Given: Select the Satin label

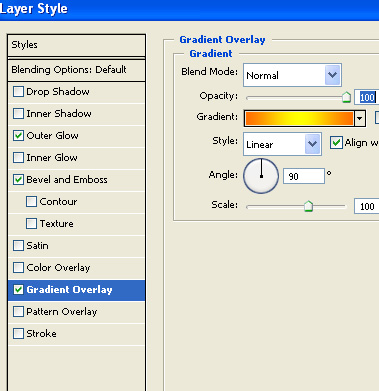Looking at the screenshot, I should coord(37,246).
